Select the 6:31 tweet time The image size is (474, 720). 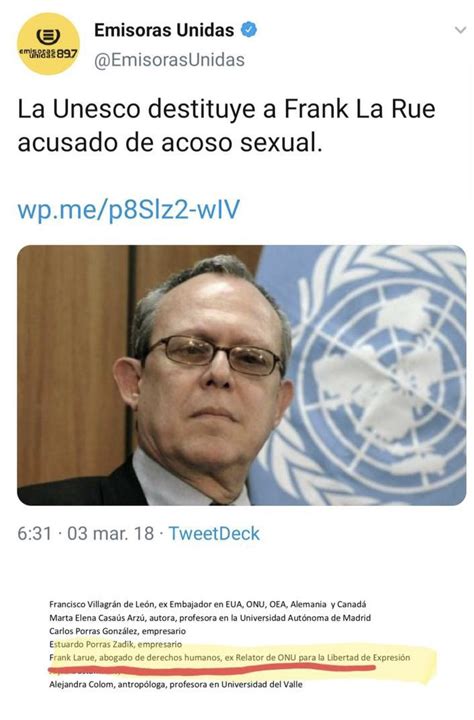coord(34,534)
